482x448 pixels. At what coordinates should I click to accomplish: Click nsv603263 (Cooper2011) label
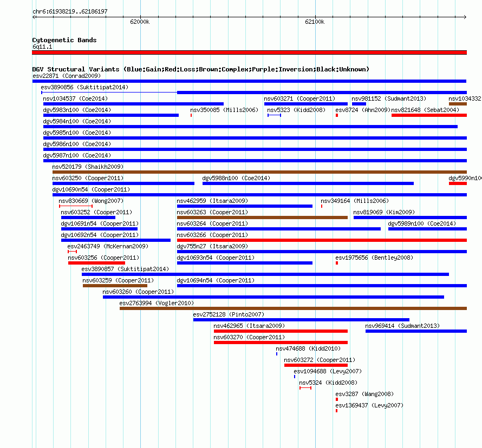[x=212, y=212]
